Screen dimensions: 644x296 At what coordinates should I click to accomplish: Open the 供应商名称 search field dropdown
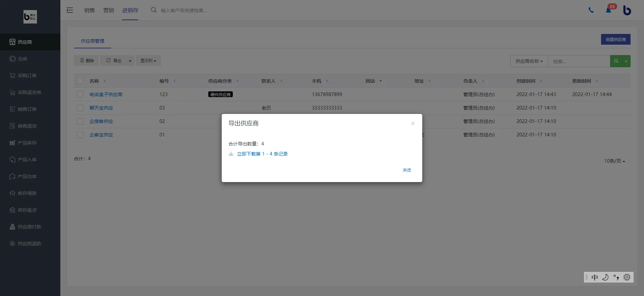[529, 61]
